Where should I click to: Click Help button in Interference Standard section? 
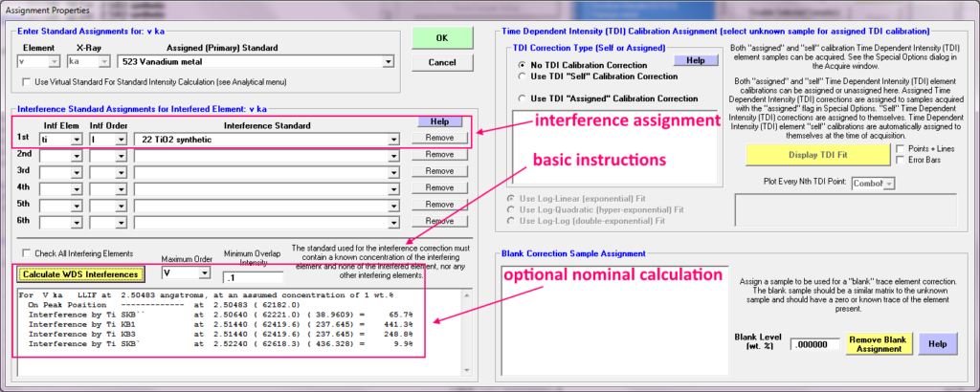(441, 121)
